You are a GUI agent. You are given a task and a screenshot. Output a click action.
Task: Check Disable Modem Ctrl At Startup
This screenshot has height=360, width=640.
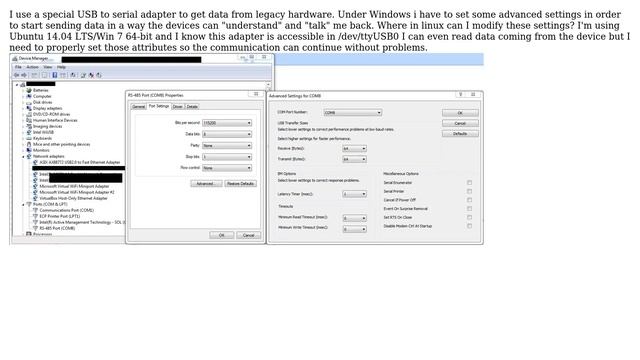tap(469, 226)
